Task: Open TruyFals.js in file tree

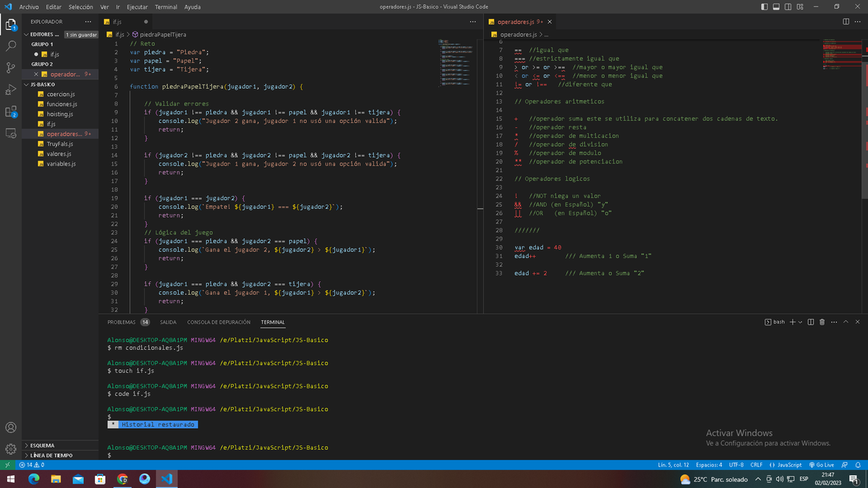Action: 60,144
